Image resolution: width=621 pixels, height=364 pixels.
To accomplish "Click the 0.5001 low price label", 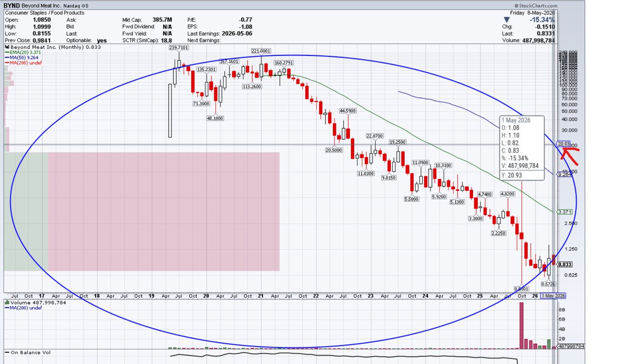I will pos(521,289).
